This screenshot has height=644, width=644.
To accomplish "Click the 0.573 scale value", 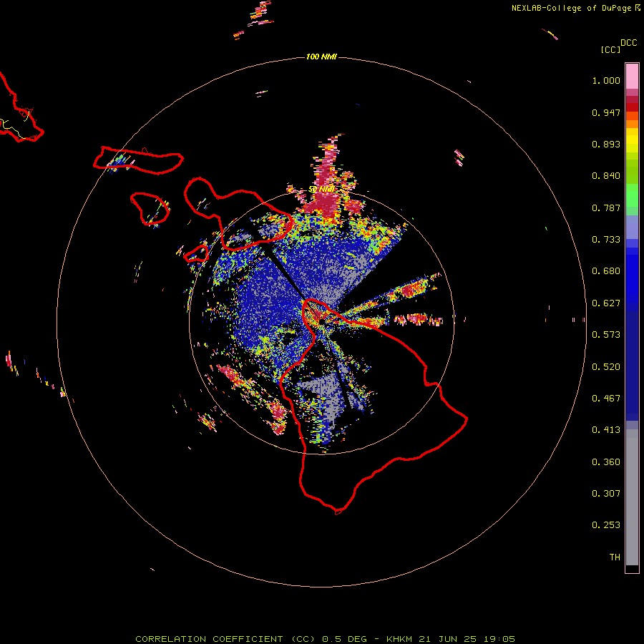I will point(606,335).
